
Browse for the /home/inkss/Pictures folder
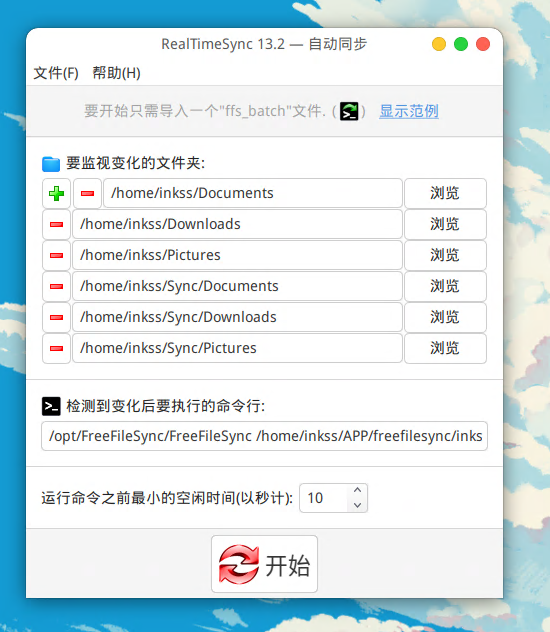pos(445,256)
